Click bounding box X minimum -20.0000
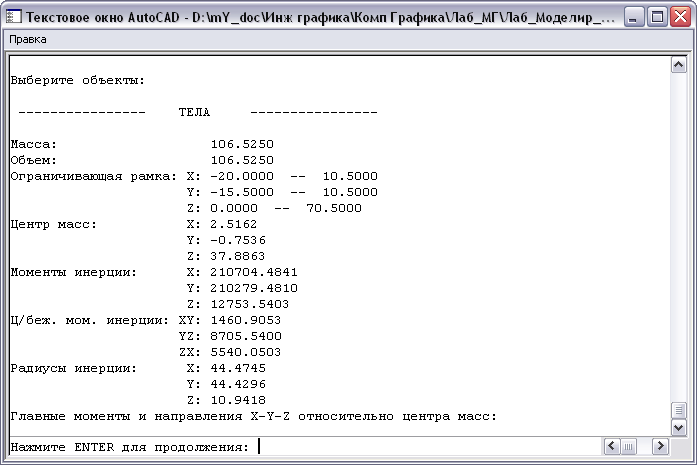 tap(242, 176)
